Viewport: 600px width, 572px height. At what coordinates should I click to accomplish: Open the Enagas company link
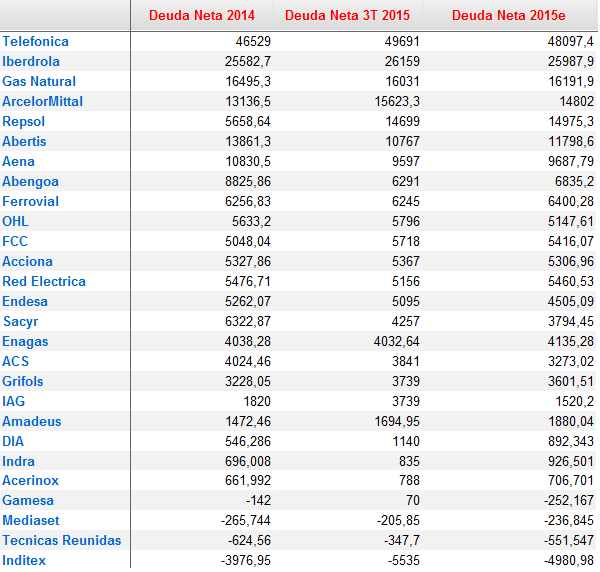click(25, 342)
